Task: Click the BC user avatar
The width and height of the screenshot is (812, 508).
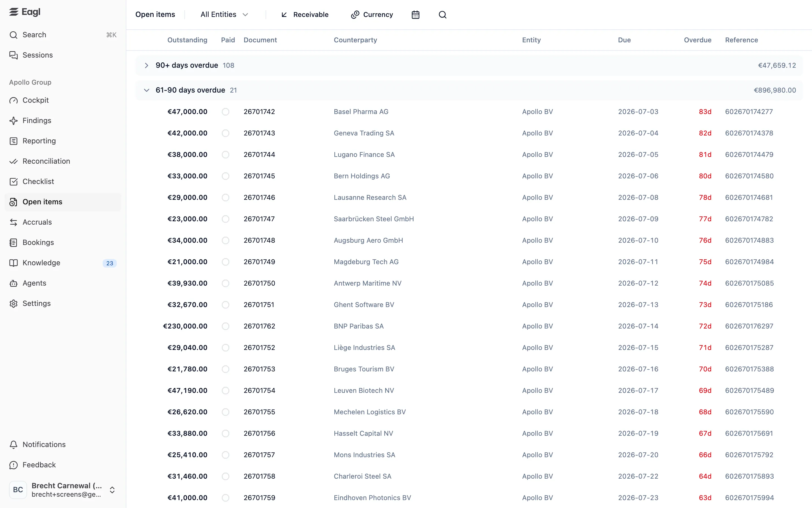Action: click(x=18, y=490)
